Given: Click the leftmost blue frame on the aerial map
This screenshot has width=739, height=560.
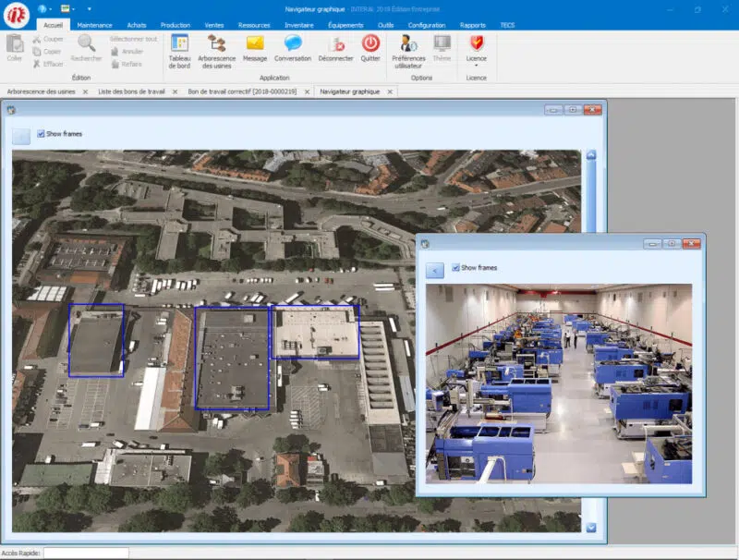Looking at the screenshot, I should tap(96, 340).
